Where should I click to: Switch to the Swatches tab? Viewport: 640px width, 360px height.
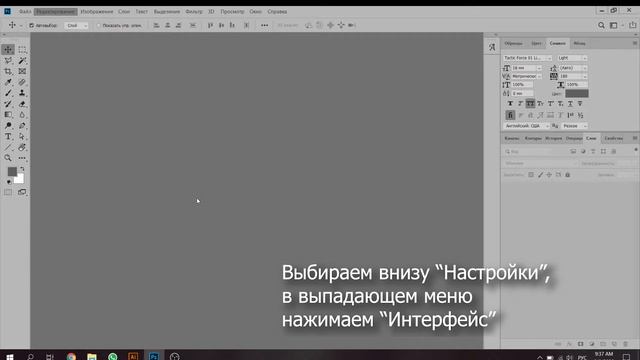point(513,43)
